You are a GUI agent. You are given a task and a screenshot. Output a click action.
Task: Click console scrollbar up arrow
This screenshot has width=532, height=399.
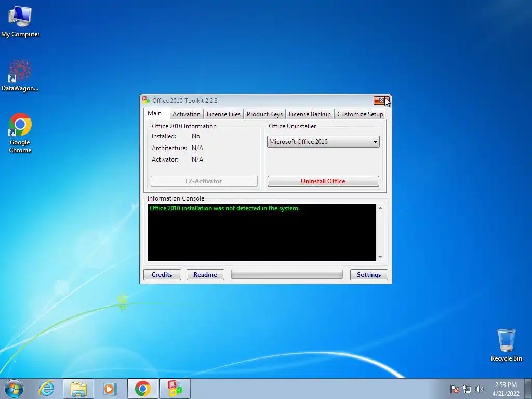[380, 208]
